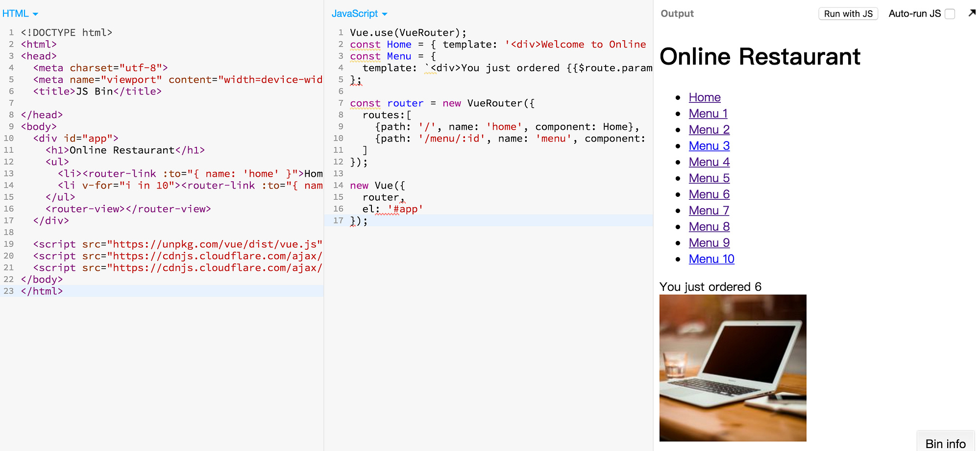This screenshot has height=451, width=980.
Task: Enable the Auto-run JS checkbox
Action: pyautogui.click(x=951, y=14)
